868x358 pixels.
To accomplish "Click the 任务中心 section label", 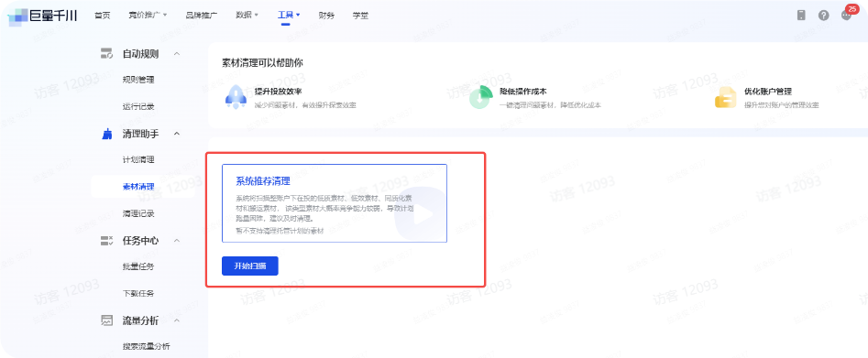I will point(140,241).
